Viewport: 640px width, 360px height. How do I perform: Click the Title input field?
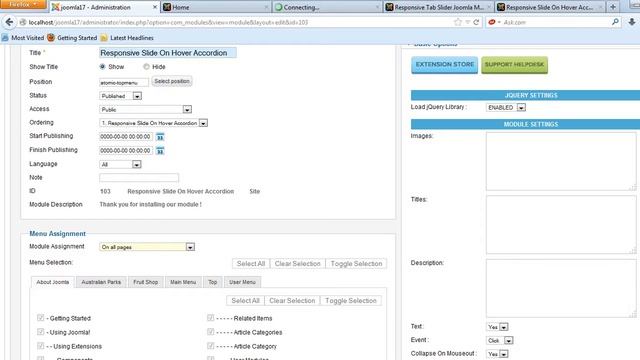[168, 53]
